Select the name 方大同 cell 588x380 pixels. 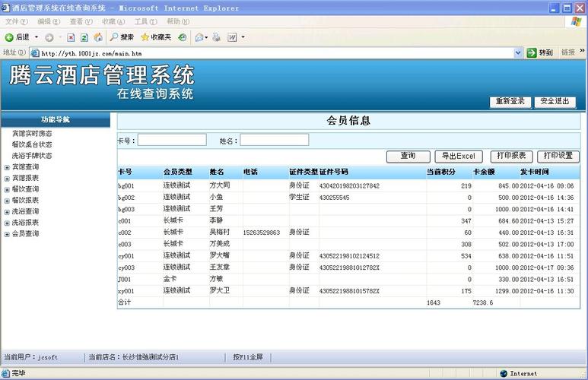[220, 185]
